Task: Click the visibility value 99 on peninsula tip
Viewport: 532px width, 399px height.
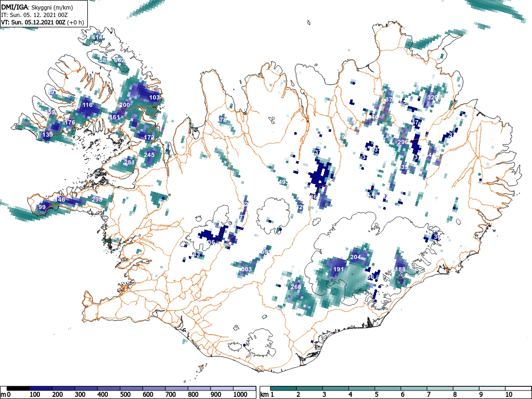Action: click(x=42, y=207)
